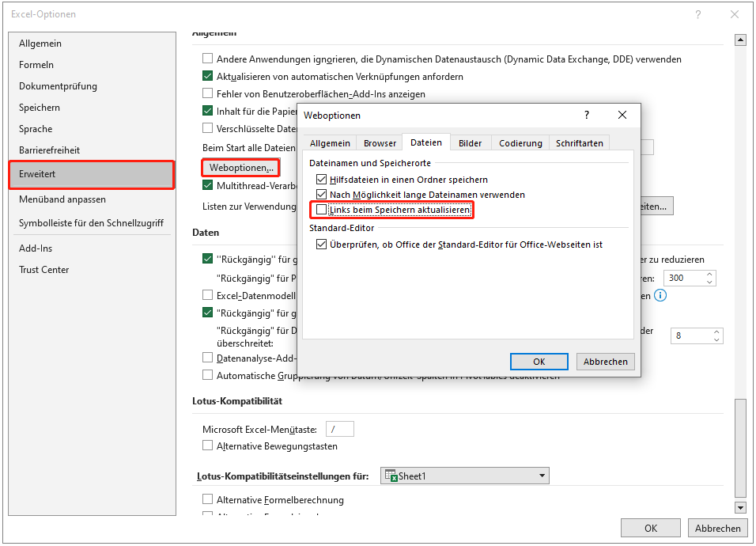Decrease the value 8 with down arrow
This screenshot has height=546, width=756.
716,339
